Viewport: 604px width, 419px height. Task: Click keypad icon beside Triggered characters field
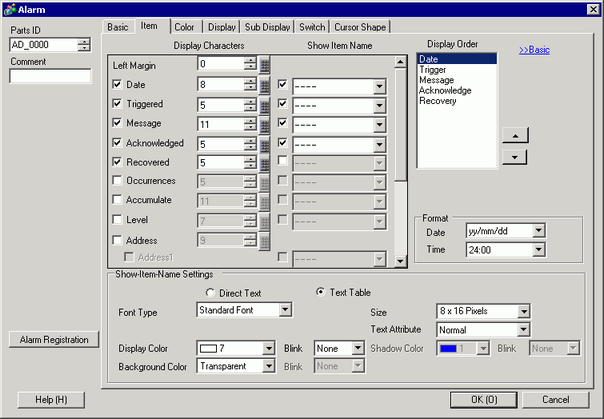pos(265,104)
